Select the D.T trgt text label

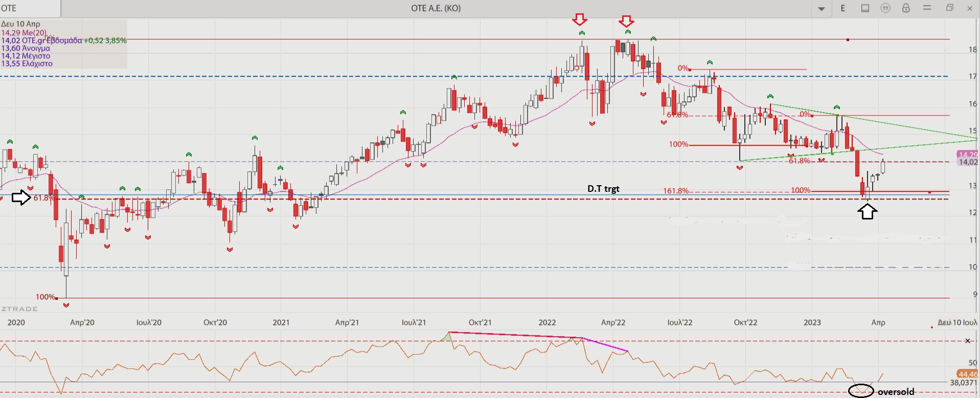coord(603,189)
